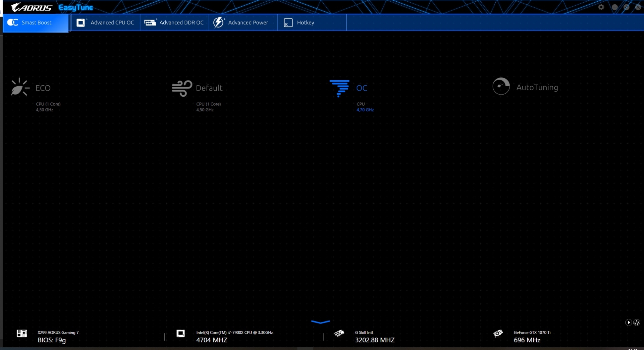Click the Default wind icon
Image resolution: width=644 pixels, height=350 pixels.
coord(182,88)
